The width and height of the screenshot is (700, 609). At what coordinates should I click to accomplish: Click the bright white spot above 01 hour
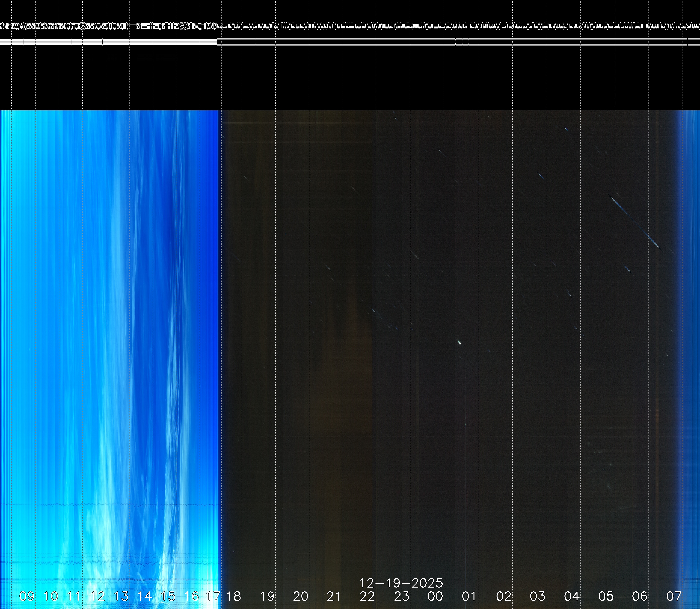click(x=459, y=342)
